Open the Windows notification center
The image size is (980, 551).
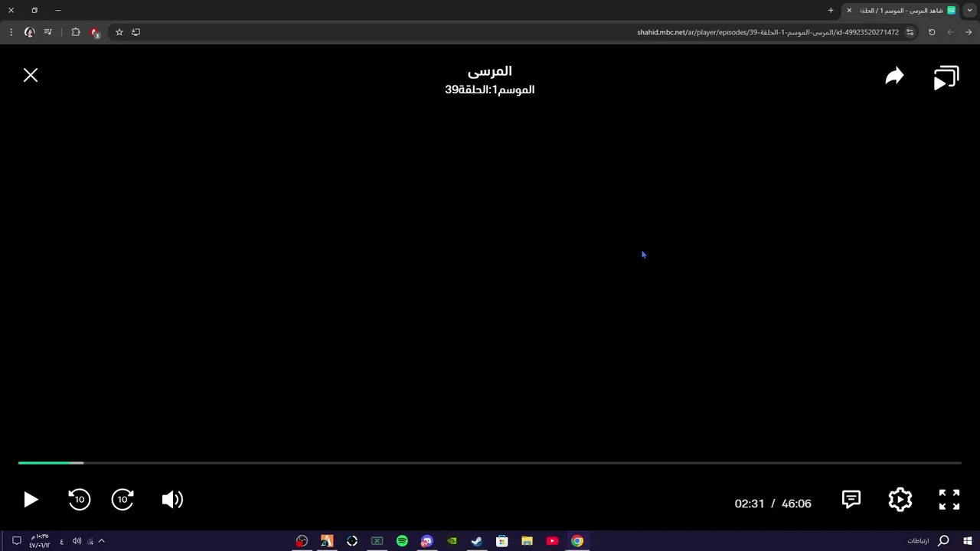[16, 541]
